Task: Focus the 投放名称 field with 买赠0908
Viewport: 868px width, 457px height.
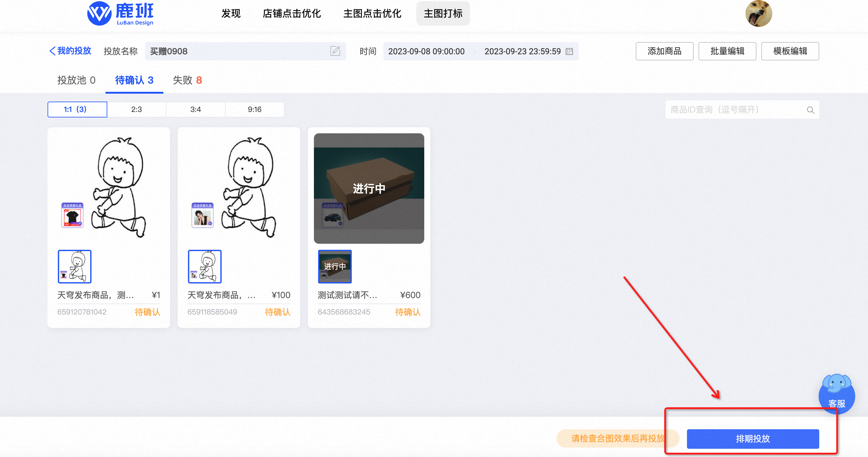Action: coord(245,51)
